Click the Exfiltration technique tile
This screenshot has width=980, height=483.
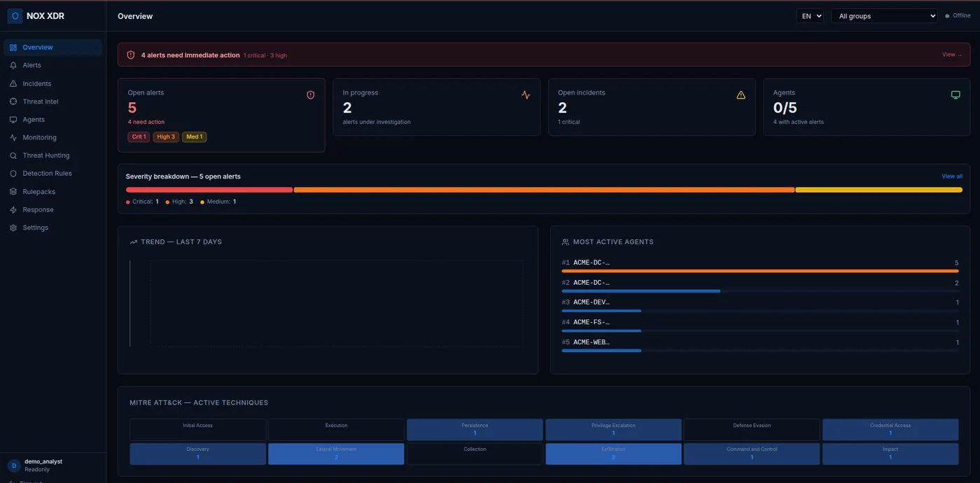tap(613, 454)
